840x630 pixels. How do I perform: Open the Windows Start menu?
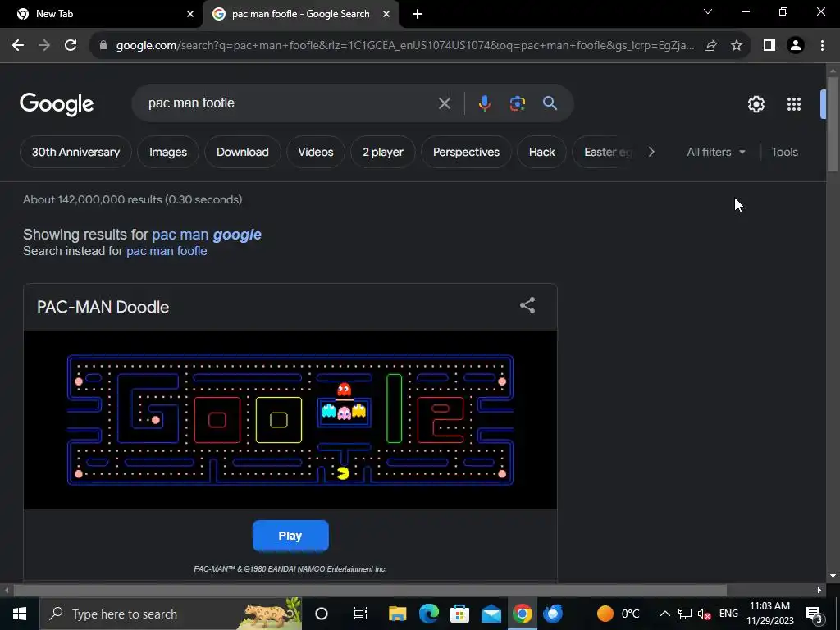pyautogui.click(x=20, y=614)
